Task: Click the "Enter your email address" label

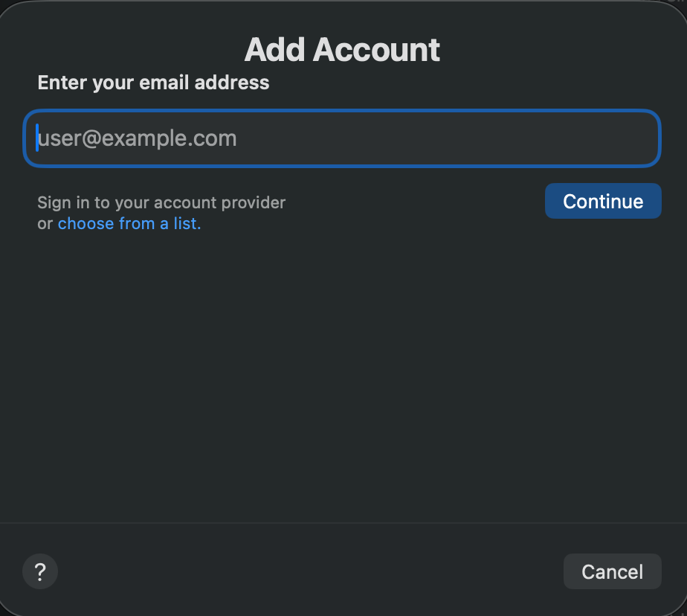Action: [154, 83]
